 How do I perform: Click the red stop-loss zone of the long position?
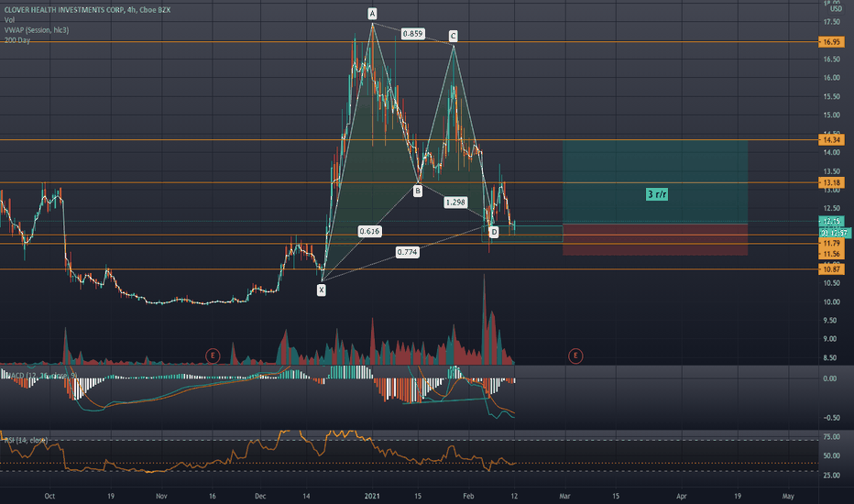coord(654,240)
